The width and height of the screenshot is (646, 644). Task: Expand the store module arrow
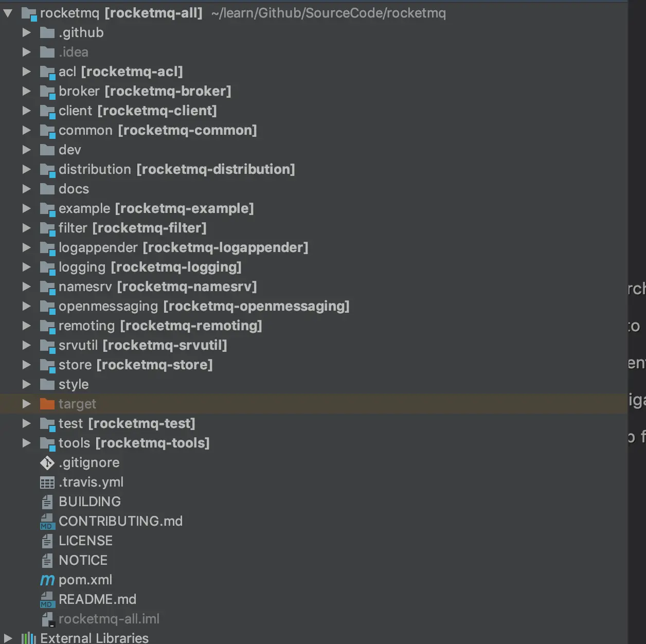(x=27, y=365)
